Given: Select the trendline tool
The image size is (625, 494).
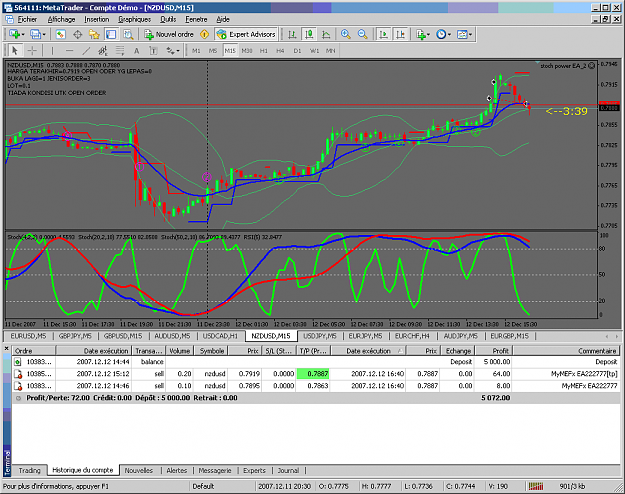Looking at the screenshot, I should tap(86, 51).
